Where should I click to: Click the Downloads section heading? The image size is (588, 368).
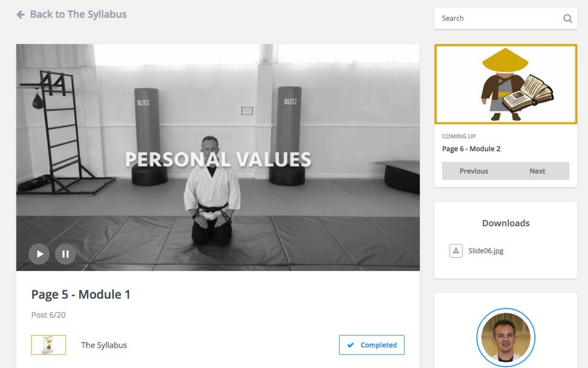tap(506, 223)
